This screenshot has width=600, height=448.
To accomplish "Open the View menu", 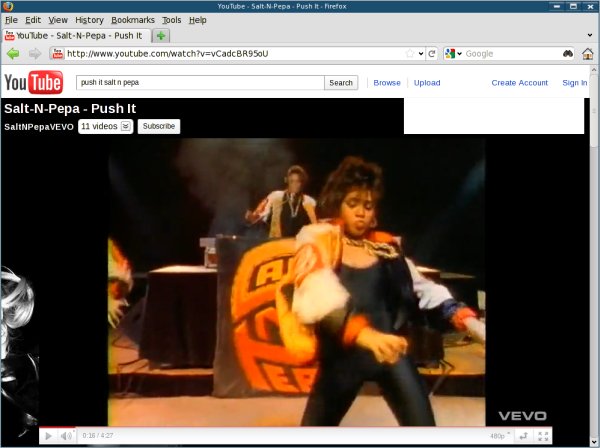I will coord(58,20).
